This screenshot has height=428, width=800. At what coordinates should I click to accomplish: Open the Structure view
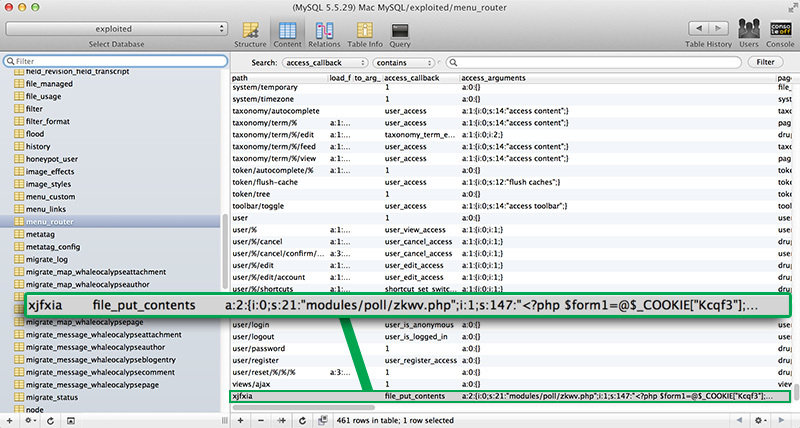tap(250, 35)
